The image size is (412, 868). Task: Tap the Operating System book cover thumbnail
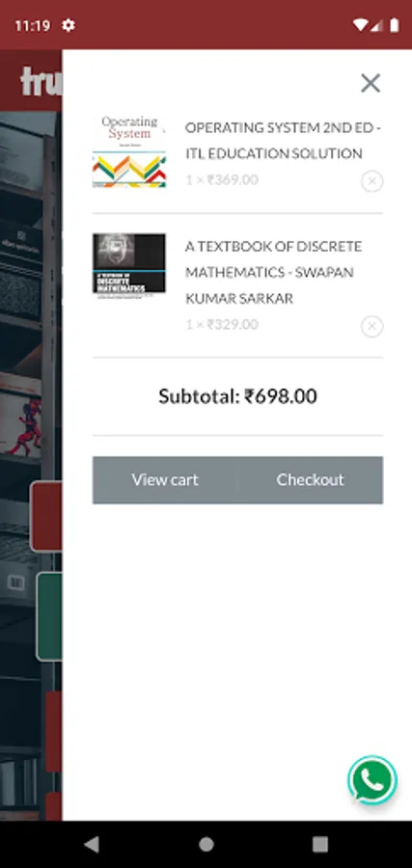click(x=129, y=151)
